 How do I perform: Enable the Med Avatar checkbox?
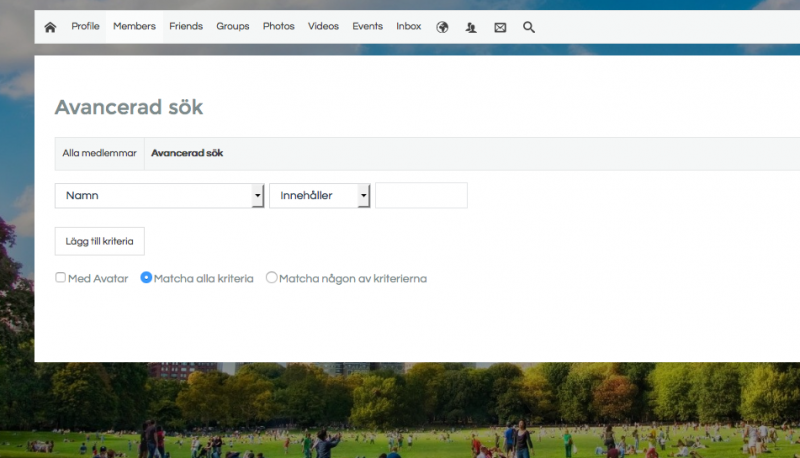pos(60,277)
